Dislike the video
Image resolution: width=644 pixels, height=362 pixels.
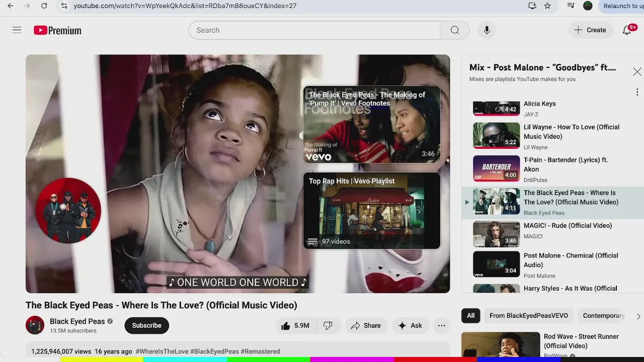pyautogui.click(x=328, y=326)
